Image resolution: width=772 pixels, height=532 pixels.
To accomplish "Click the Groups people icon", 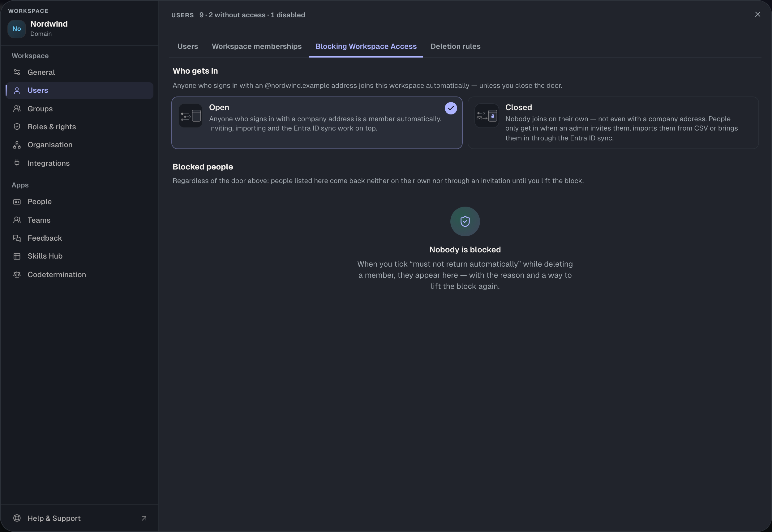I will point(17,109).
